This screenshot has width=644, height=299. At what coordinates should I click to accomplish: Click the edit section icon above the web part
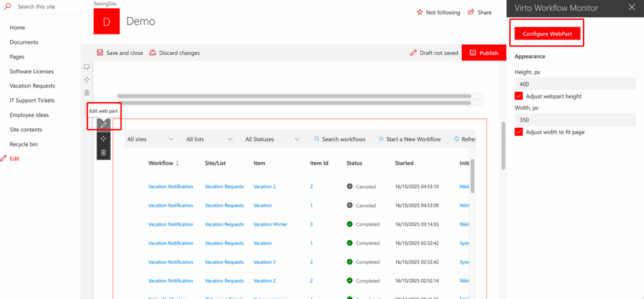pyautogui.click(x=87, y=67)
